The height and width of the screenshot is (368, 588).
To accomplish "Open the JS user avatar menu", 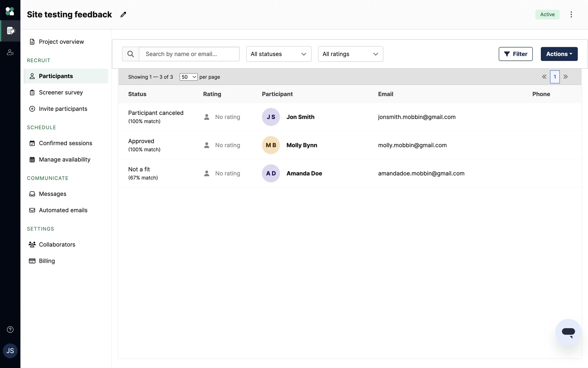I will pyautogui.click(x=10, y=351).
